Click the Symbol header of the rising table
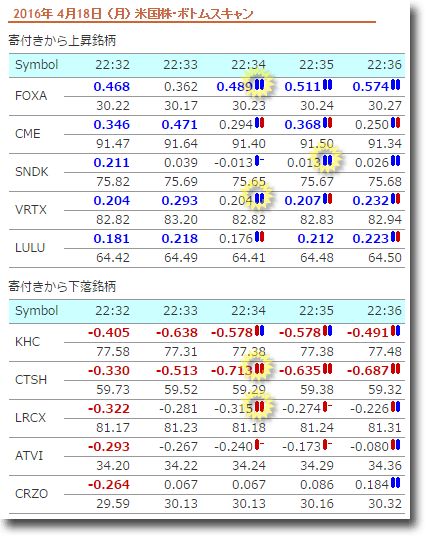427x536 pixels. tap(37, 65)
